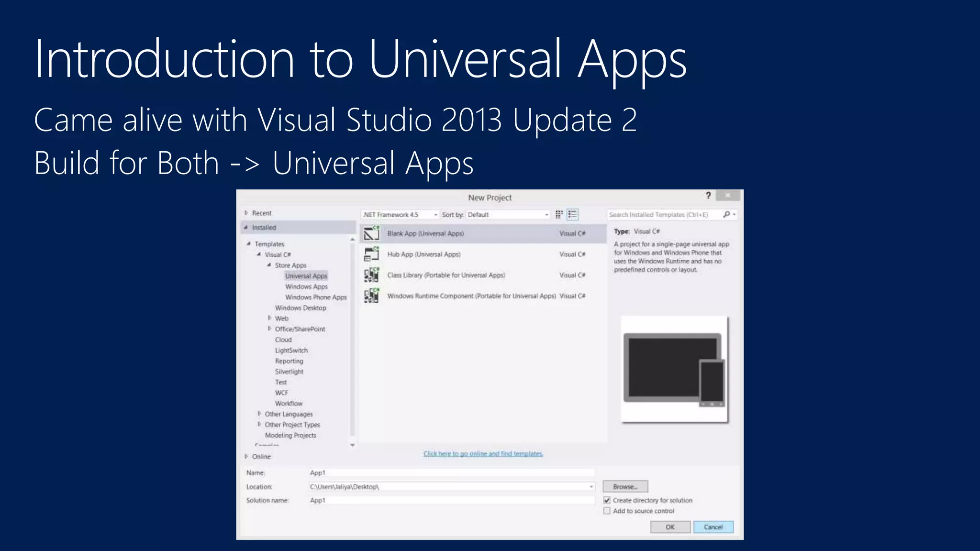Click Blank App (Universal Apps) name text

point(425,233)
